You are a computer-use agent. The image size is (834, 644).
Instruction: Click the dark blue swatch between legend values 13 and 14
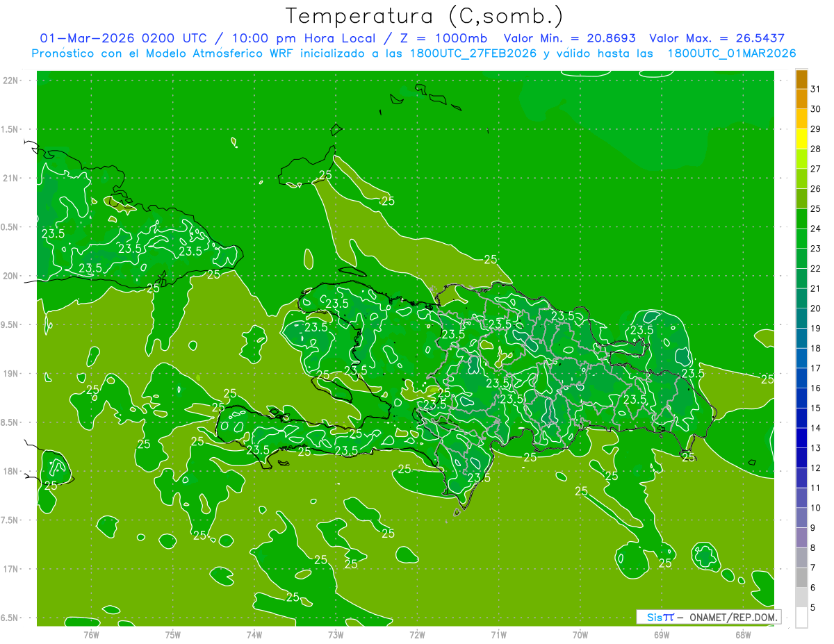(x=801, y=438)
